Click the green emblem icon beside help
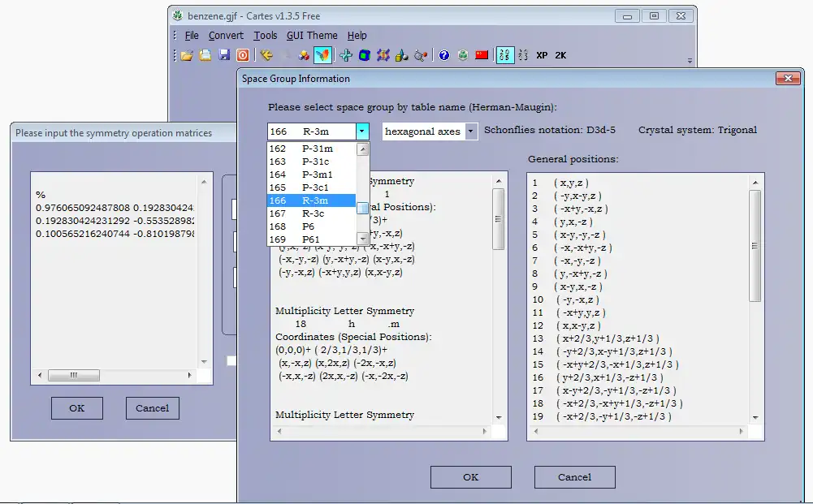Image resolution: width=813 pixels, height=504 pixels. pyautogui.click(x=463, y=55)
